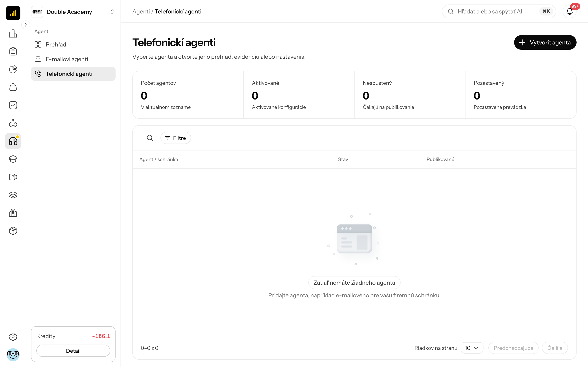Open the Filtre filter options
The width and height of the screenshot is (588, 367).
pos(176,138)
